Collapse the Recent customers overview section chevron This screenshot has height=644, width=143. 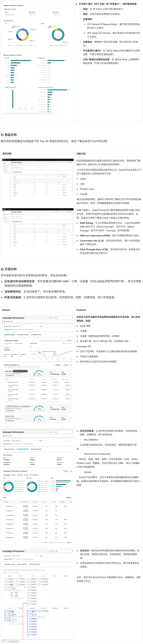click(x=72, y=55)
